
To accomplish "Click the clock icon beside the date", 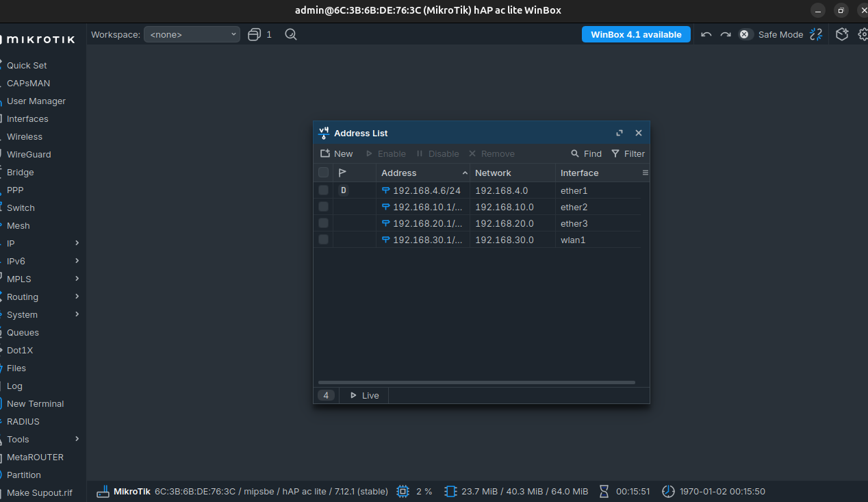I will point(668,491).
